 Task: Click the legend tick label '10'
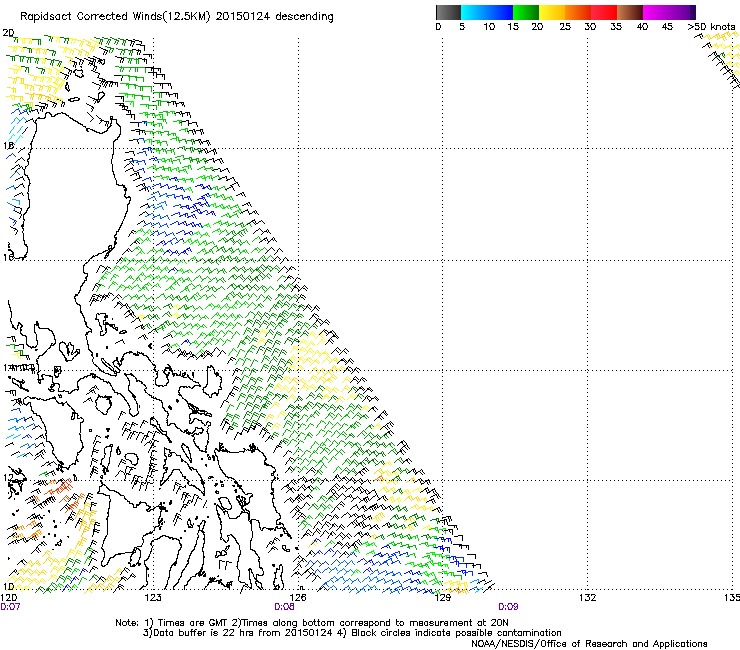point(489,27)
